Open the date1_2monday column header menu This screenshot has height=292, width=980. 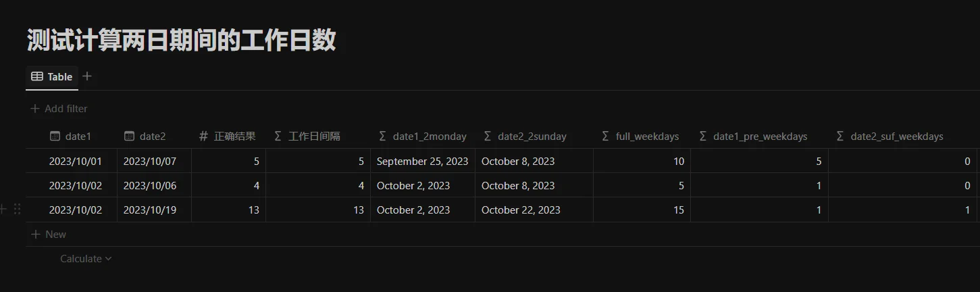[x=423, y=136]
